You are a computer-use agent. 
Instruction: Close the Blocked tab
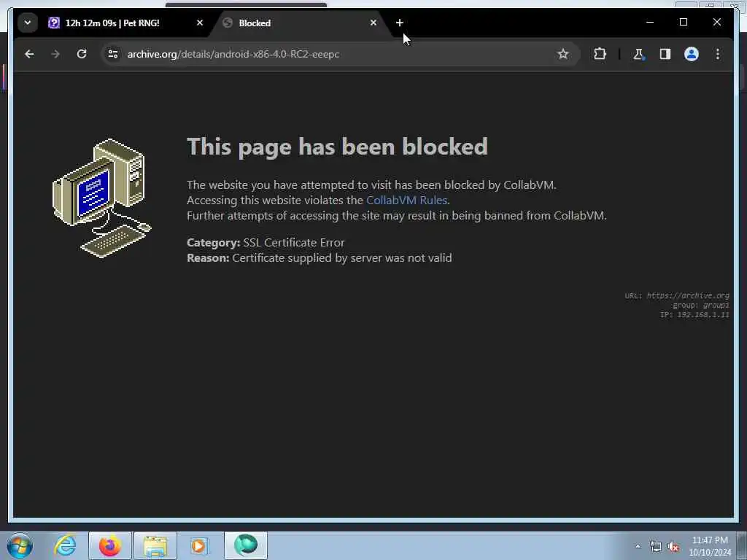[373, 23]
